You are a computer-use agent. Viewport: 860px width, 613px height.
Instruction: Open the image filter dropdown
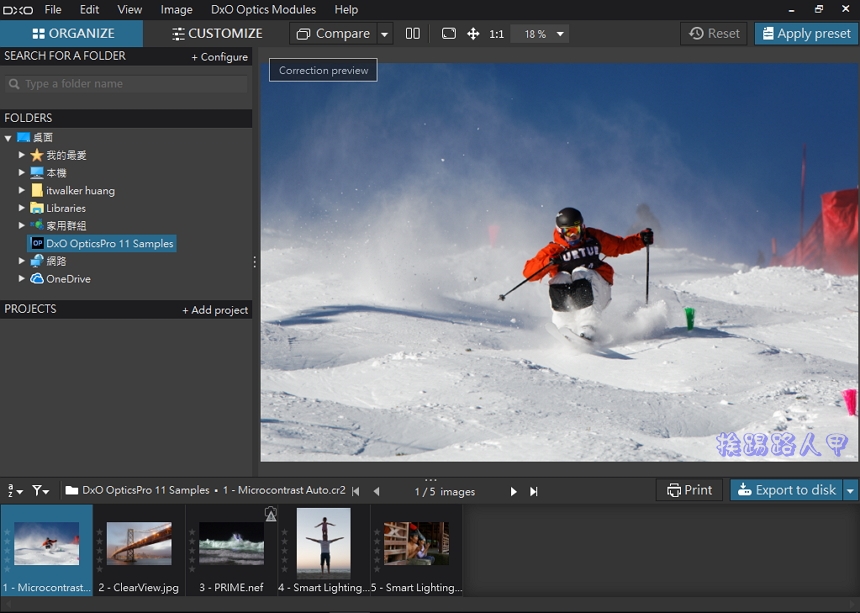tap(40, 490)
